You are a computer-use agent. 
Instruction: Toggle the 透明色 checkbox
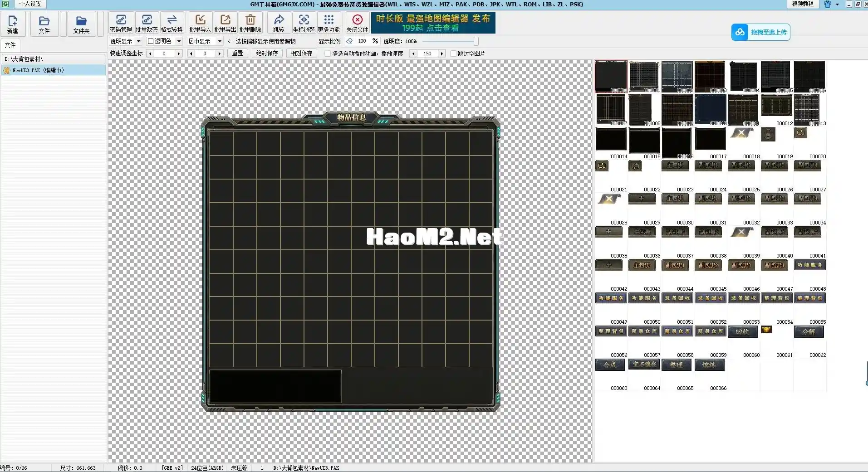[x=151, y=41]
